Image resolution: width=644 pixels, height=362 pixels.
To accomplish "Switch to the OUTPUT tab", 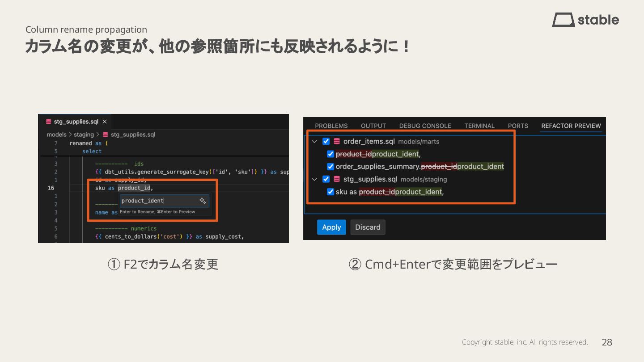I will coord(373,126).
